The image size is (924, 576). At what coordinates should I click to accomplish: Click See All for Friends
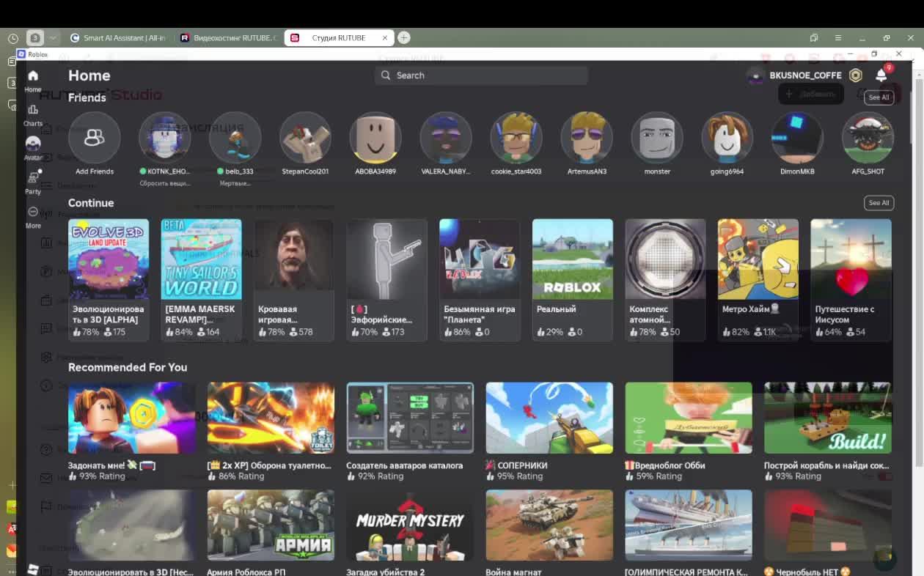(879, 97)
